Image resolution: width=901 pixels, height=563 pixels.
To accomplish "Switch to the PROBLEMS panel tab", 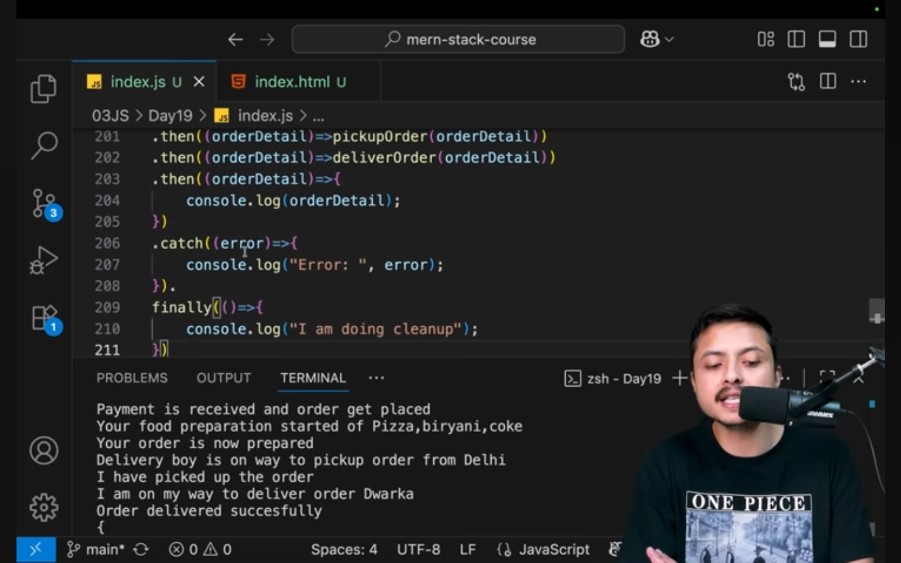I will (x=132, y=378).
